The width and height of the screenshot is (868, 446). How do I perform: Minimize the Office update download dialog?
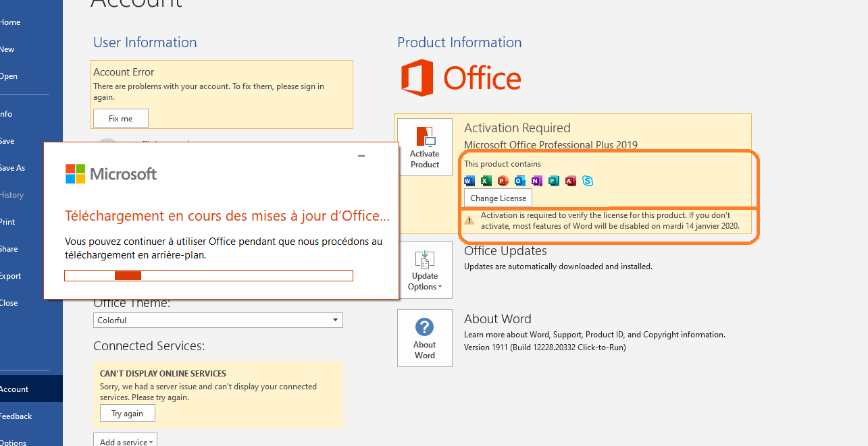(x=361, y=156)
